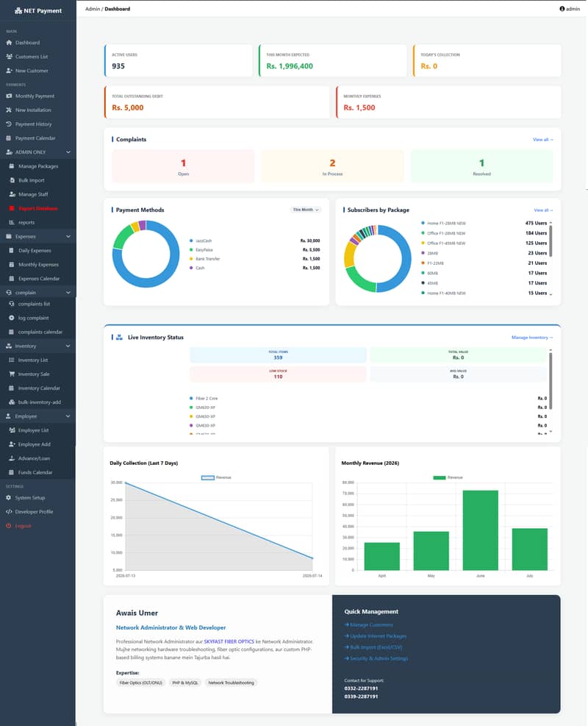Click the Dashboard home icon in sidebar
The width and height of the screenshot is (588, 726).
9,43
